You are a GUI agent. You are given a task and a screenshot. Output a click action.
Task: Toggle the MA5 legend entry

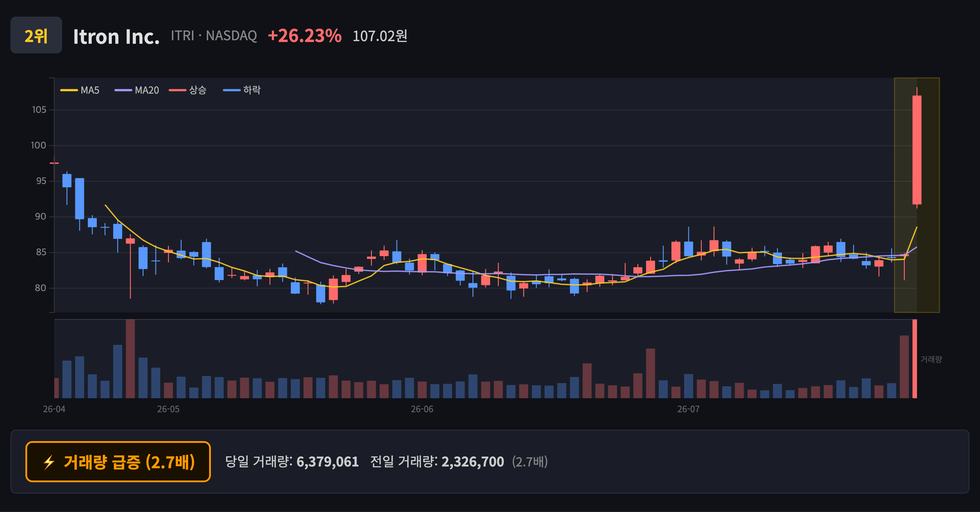point(80,90)
